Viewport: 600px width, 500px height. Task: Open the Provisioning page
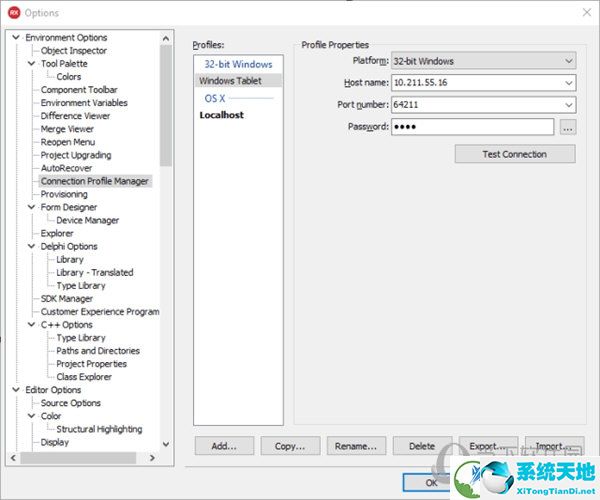[x=64, y=194]
